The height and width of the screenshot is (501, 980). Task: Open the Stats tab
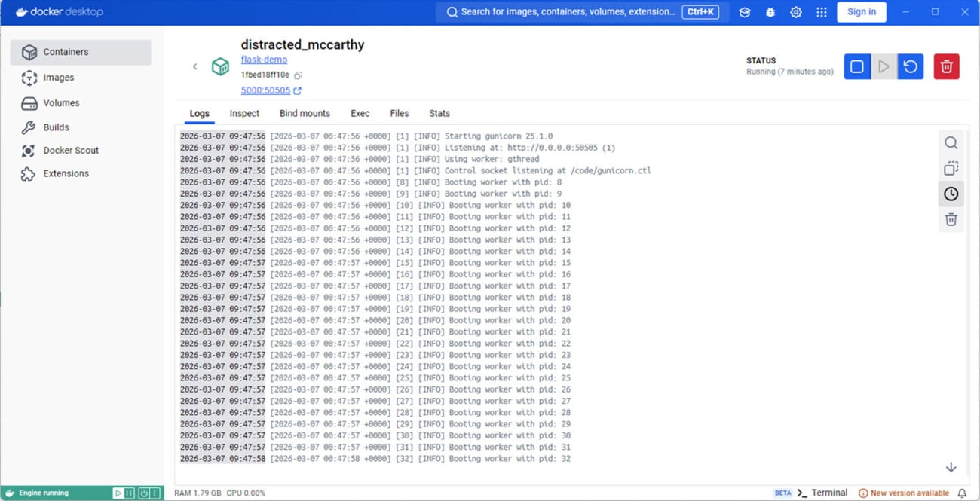(x=439, y=114)
